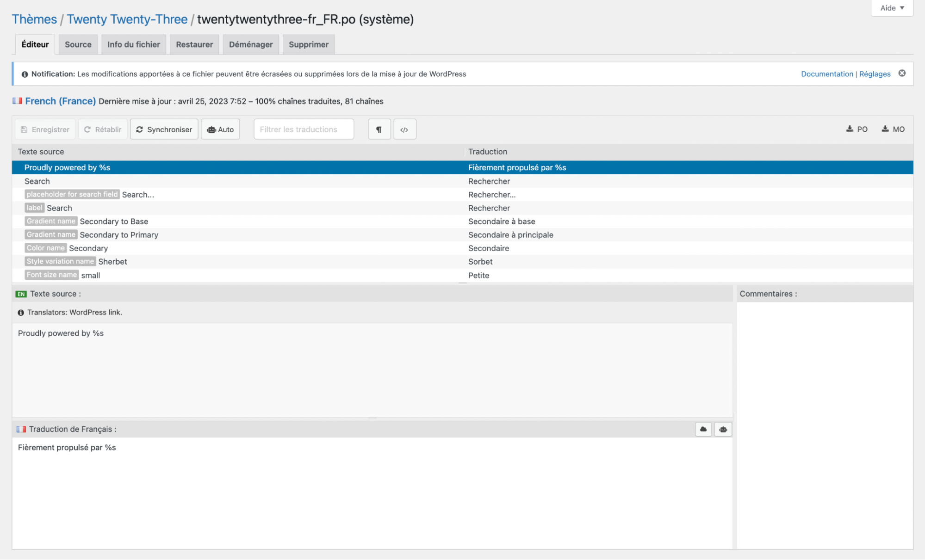Open the Info du fichier tab
Image resolution: width=925 pixels, height=560 pixels.
click(x=134, y=44)
